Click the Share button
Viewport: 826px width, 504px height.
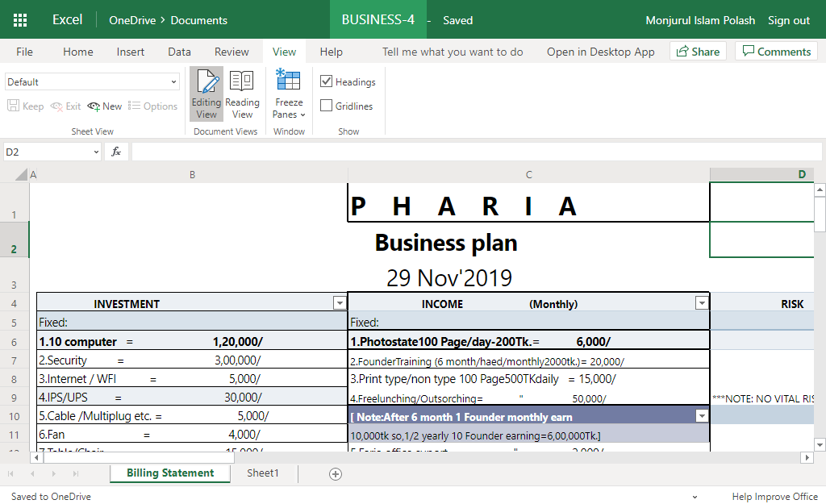[x=698, y=52]
